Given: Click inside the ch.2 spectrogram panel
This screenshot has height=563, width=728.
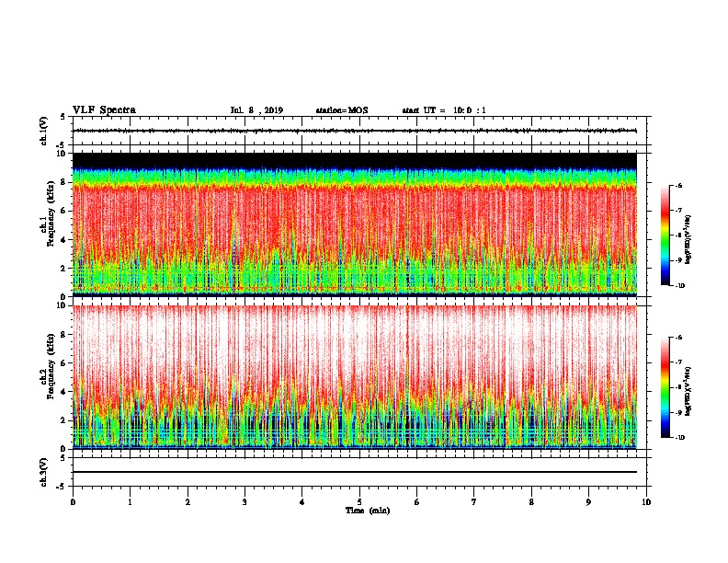Looking at the screenshot, I should coord(355,377).
